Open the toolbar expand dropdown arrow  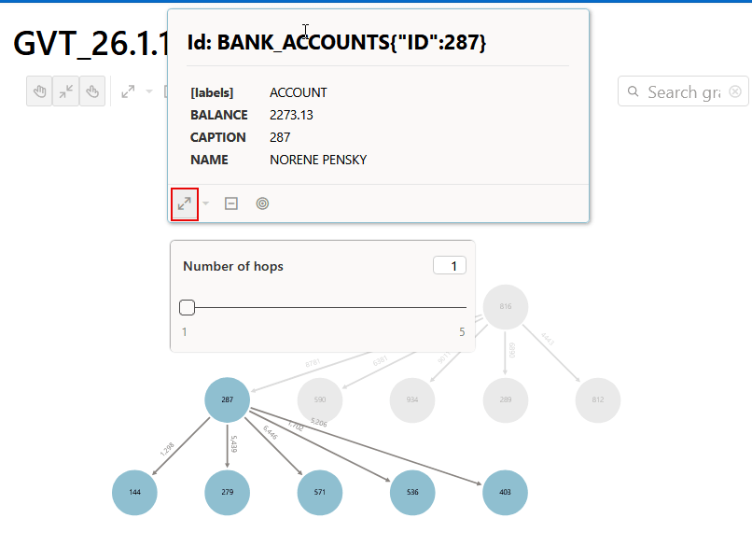(x=149, y=91)
